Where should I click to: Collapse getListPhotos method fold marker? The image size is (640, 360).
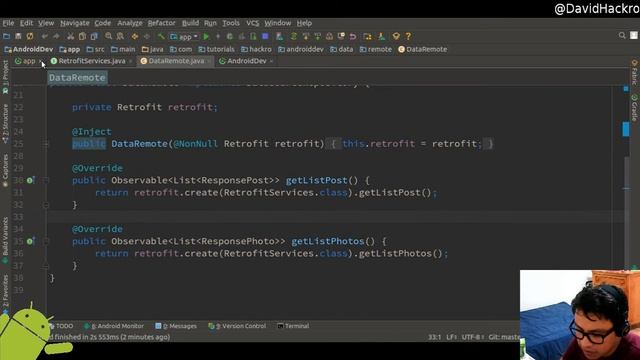click(x=46, y=241)
